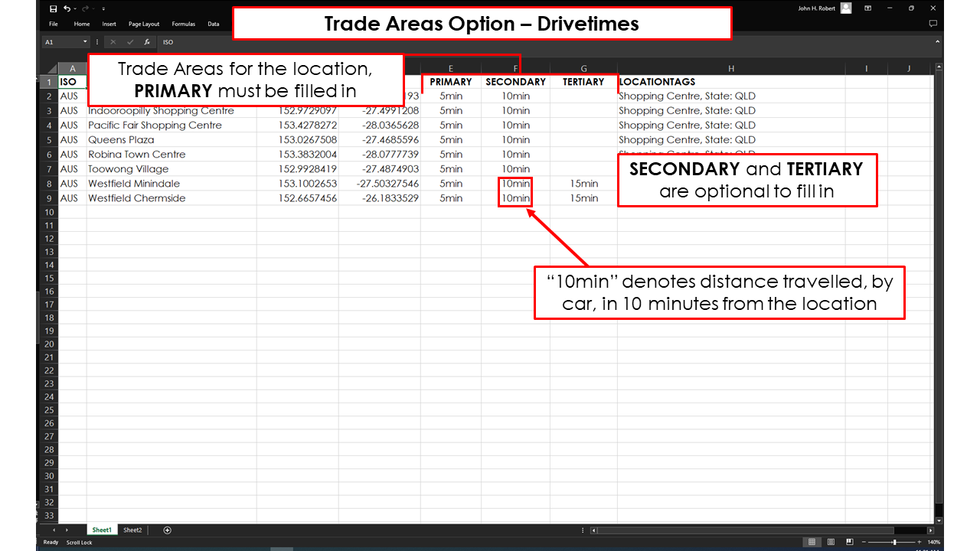Expand the Name Box dropdown arrow
This screenshot has width=980, height=551.
86,42
